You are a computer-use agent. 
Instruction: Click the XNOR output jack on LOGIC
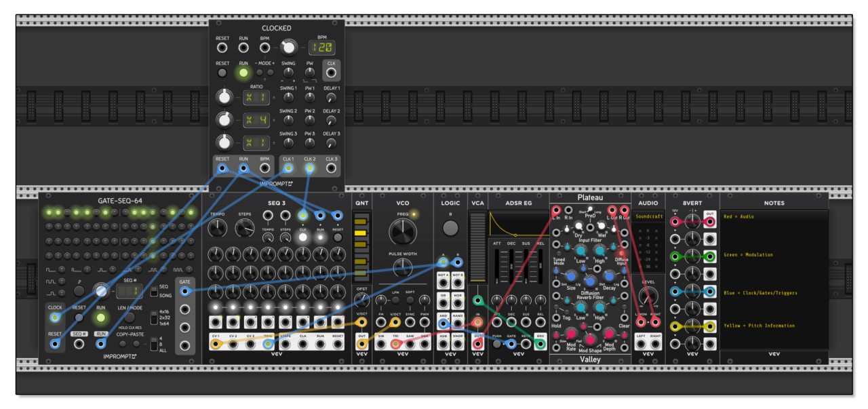(x=458, y=344)
